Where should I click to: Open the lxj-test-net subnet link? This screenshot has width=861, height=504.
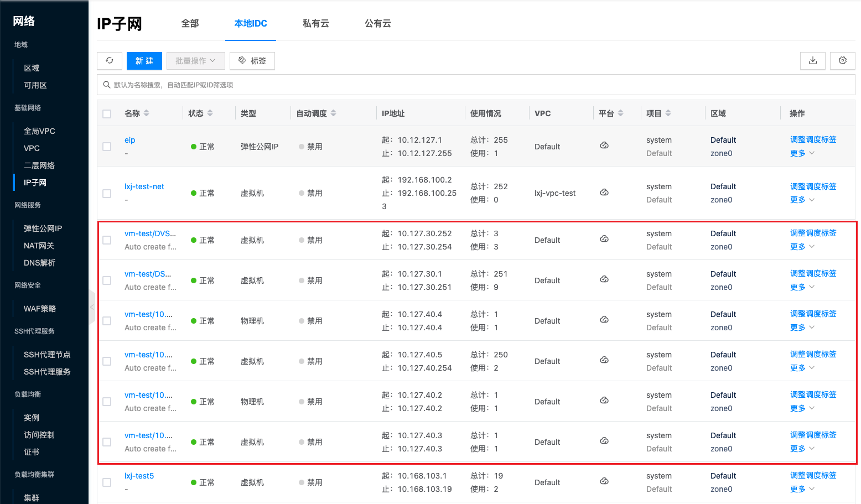144,186
